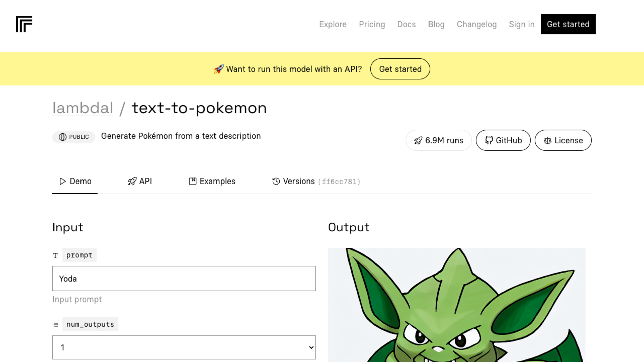Open the lambdal owner link

pyautogui.click(x=83, y=108)
